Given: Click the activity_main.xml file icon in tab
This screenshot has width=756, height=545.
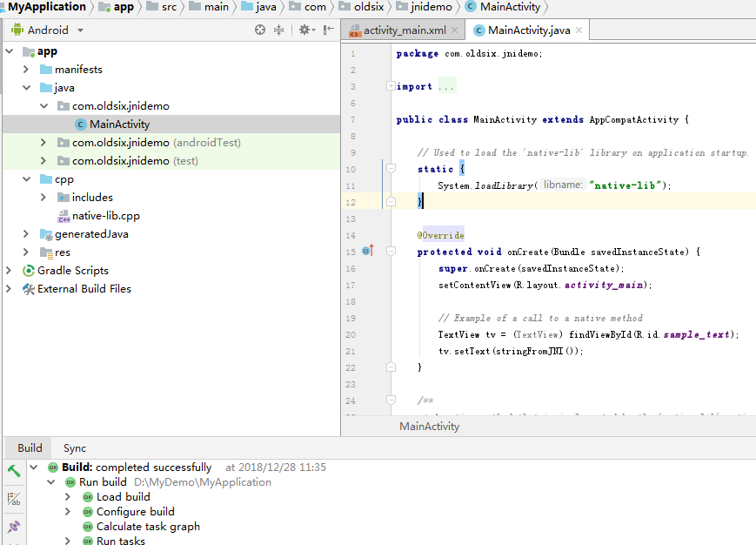Looking at the screenshot, I should [355, 30].
